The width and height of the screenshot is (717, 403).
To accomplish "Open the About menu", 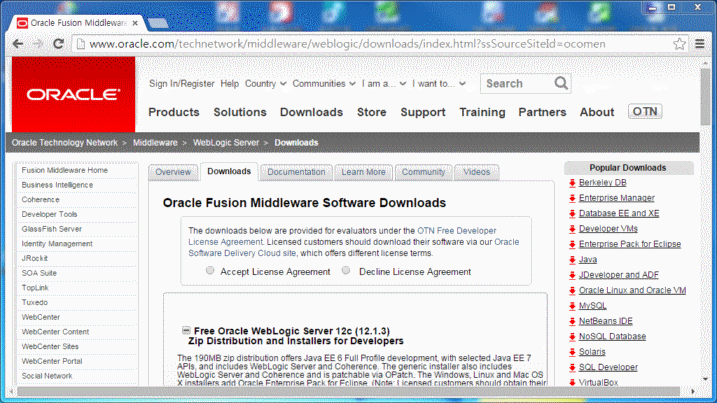I will [x=597, y=112].
